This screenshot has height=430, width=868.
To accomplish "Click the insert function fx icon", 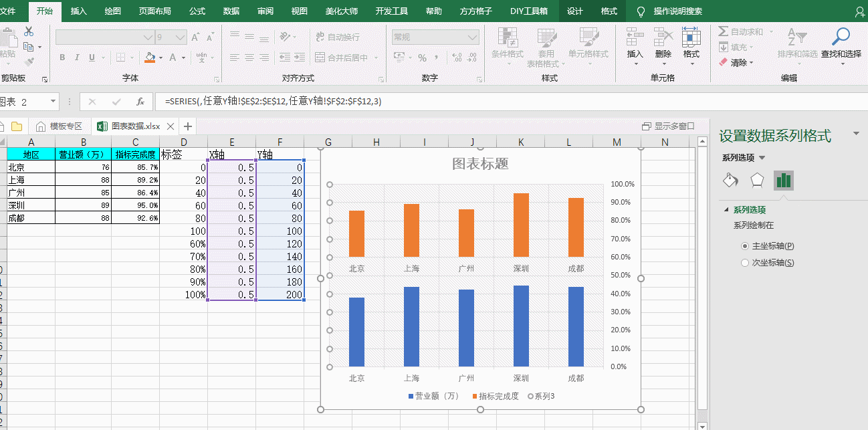I will (140, 102).
